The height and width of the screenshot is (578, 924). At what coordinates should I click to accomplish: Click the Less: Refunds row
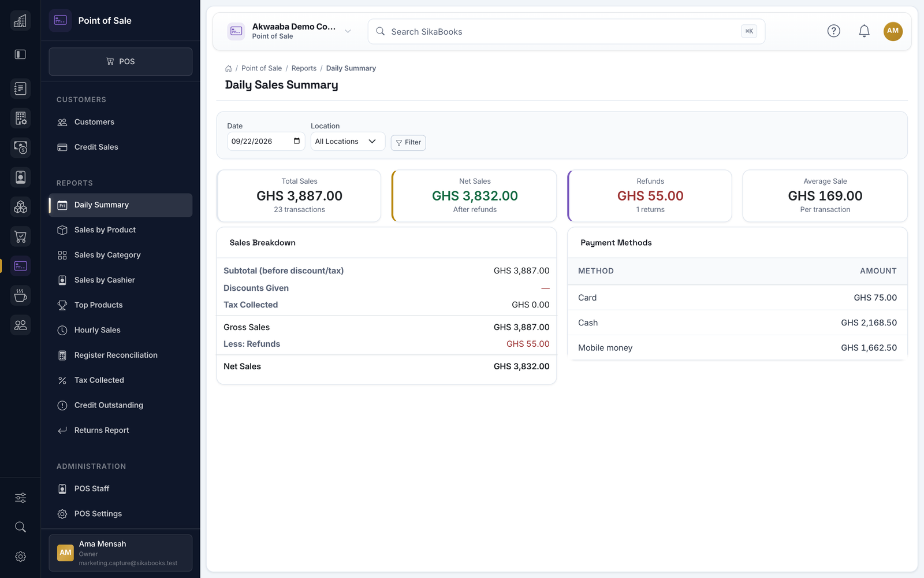tap(386, 344)
